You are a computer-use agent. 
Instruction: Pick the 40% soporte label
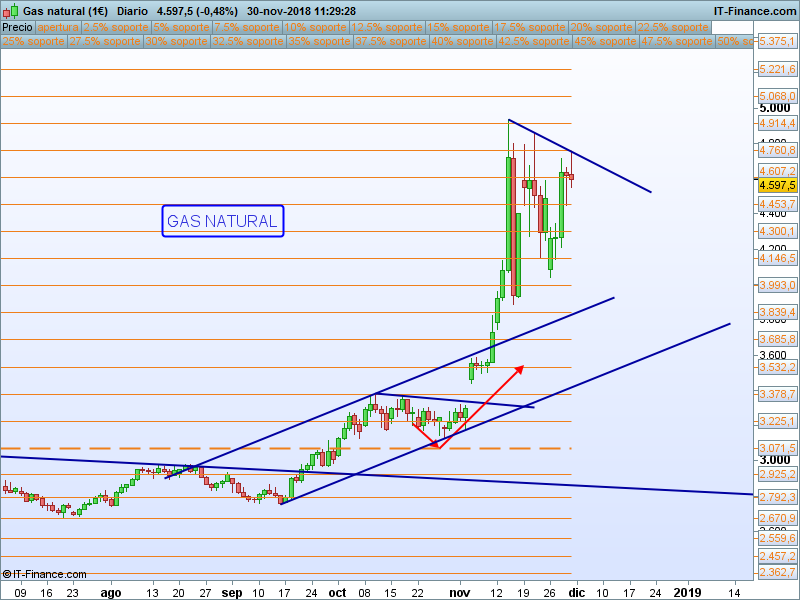click(462, 41)
